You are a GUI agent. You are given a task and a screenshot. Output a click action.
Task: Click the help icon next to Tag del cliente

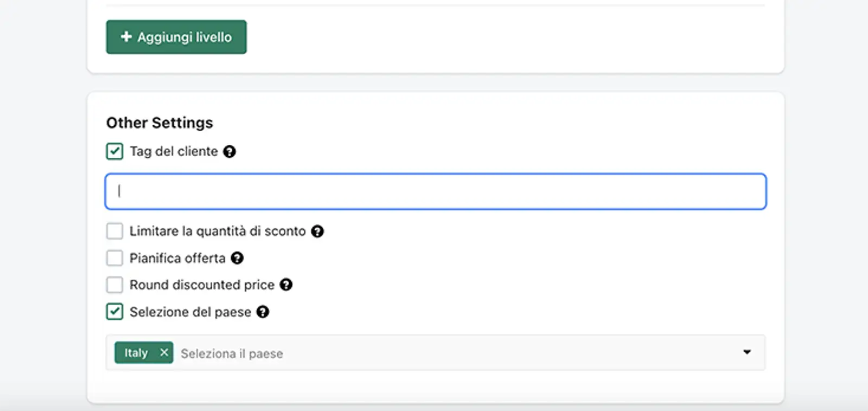coord(229,152)
